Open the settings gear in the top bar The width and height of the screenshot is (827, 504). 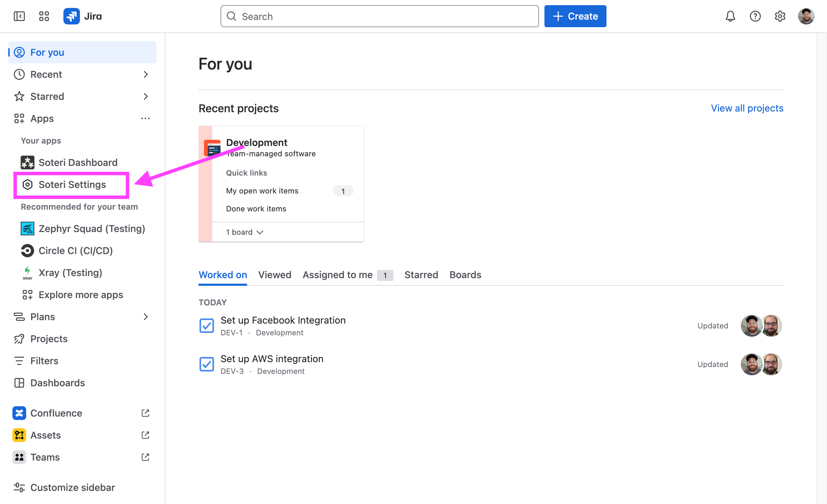click(x=780, y=16)
